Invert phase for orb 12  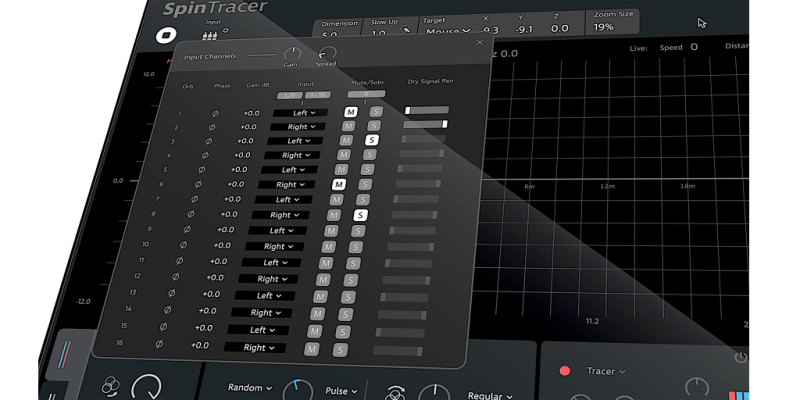pyautogui.click(x=176, y=277)
